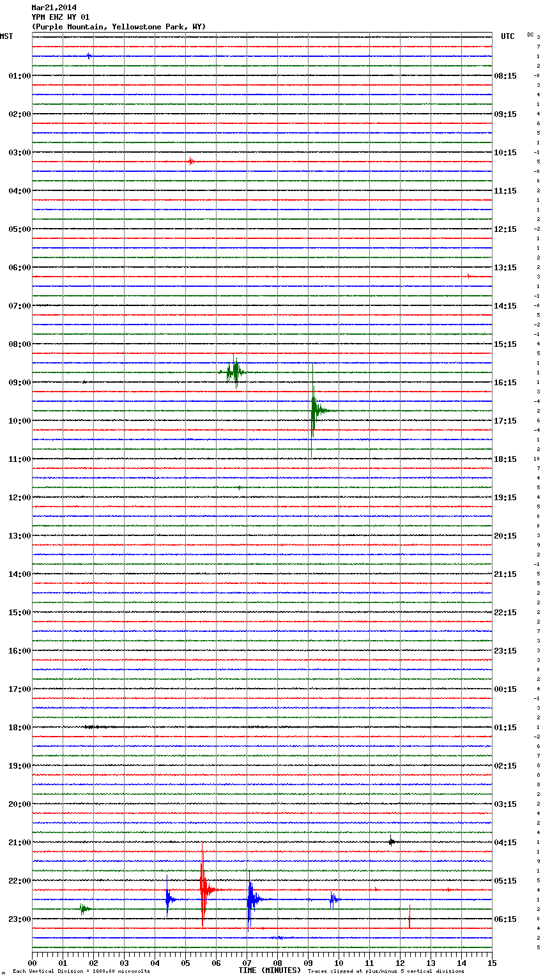Viewport: 543px width, 980px height.
Task: Select the station code YPM EHZ WY 01
Action: point(61,17)
